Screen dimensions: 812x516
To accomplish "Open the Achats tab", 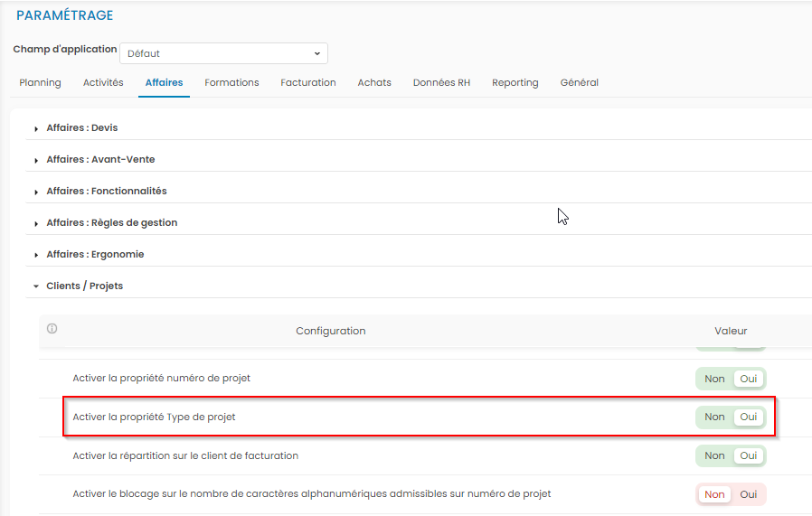I will (x=374, y=83).
